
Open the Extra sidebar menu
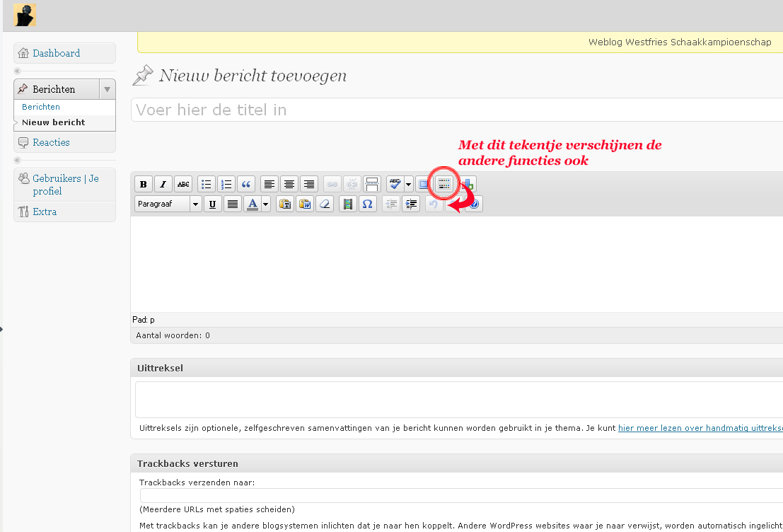pos(45,212)
